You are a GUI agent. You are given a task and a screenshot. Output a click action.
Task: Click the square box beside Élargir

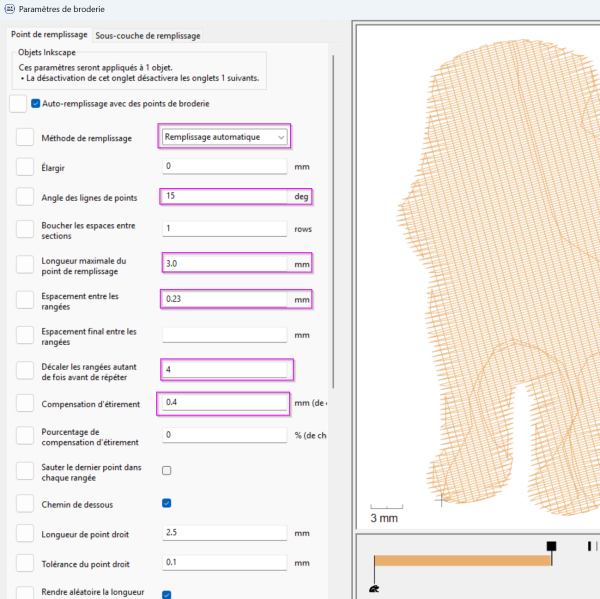pos(25,167)
